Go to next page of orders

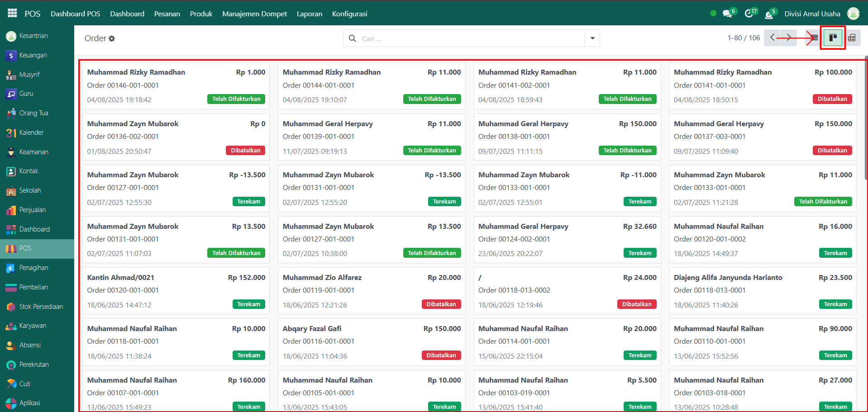pyautogui.click(x=788, y=38)
